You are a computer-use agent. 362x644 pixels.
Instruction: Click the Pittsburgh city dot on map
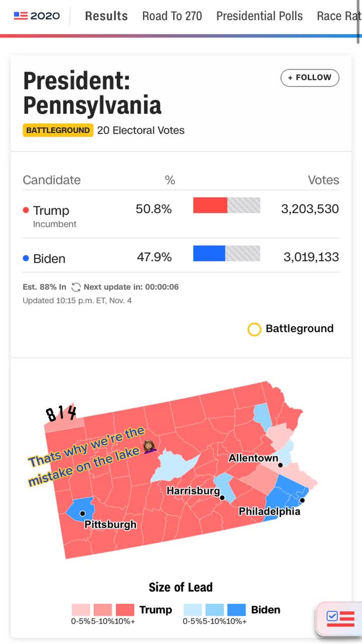point(82,513)
